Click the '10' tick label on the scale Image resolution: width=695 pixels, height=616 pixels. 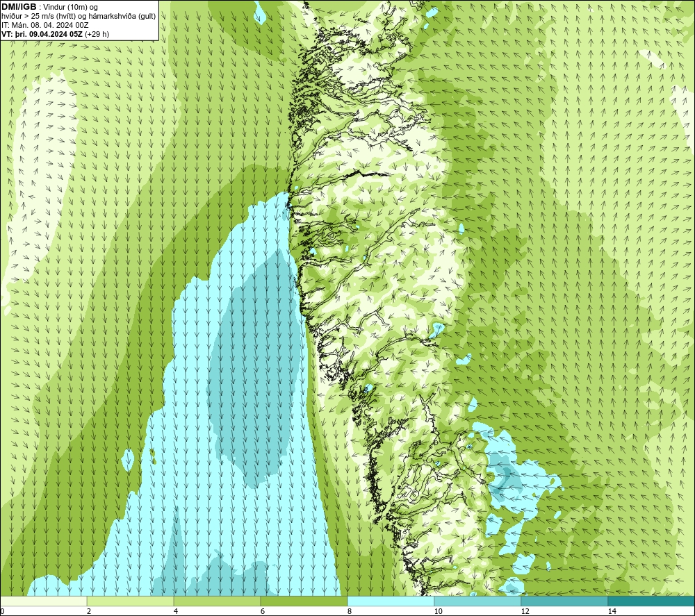438,611
